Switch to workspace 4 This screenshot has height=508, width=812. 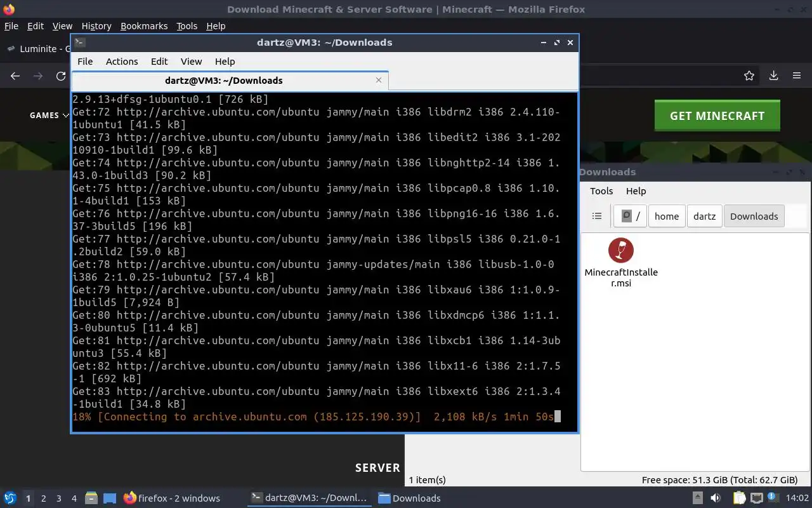(74, 498)
